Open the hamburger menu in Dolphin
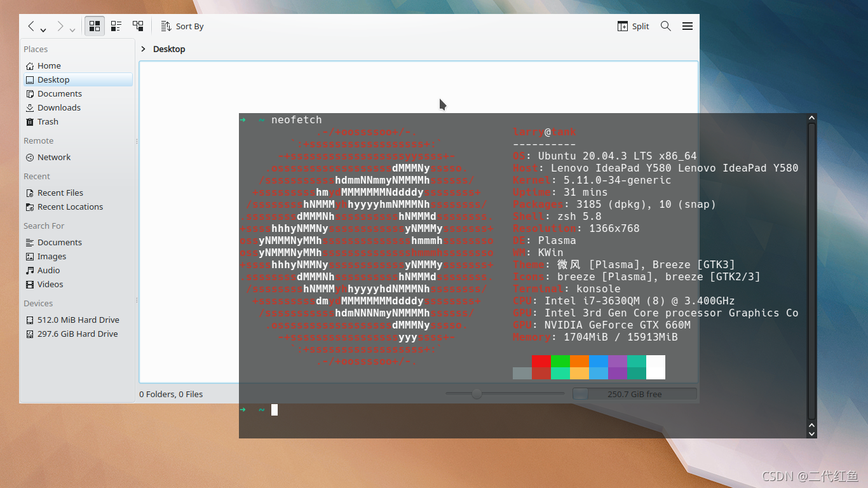This screenshot has width=868, height=488. [688, 26]
